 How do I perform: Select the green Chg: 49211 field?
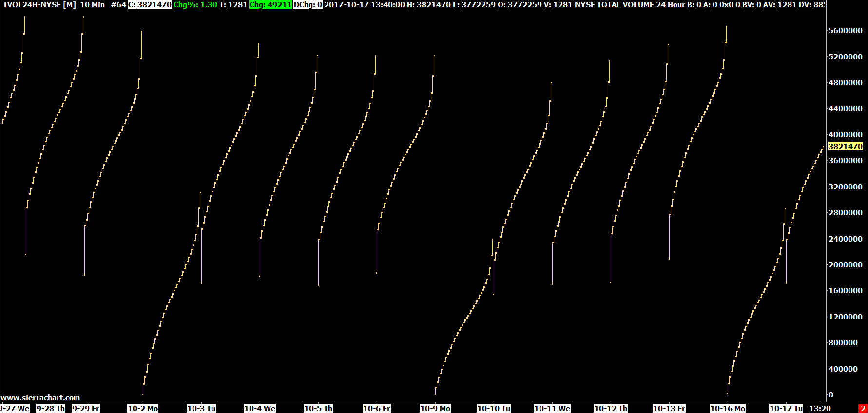click(270, 5)
